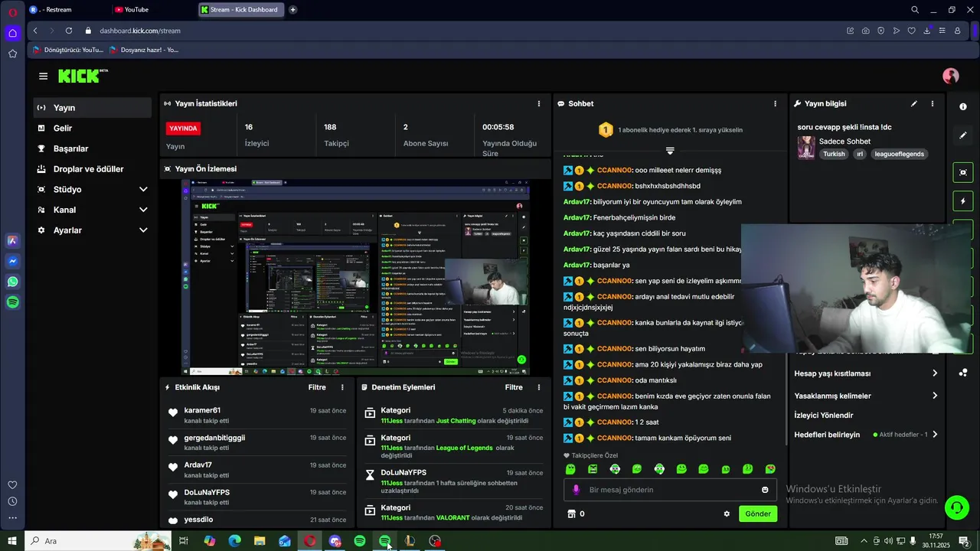The width and height of the screenshot is (980, 551).
Task: Click the shop icon below chat input
Action: point(570,514)
